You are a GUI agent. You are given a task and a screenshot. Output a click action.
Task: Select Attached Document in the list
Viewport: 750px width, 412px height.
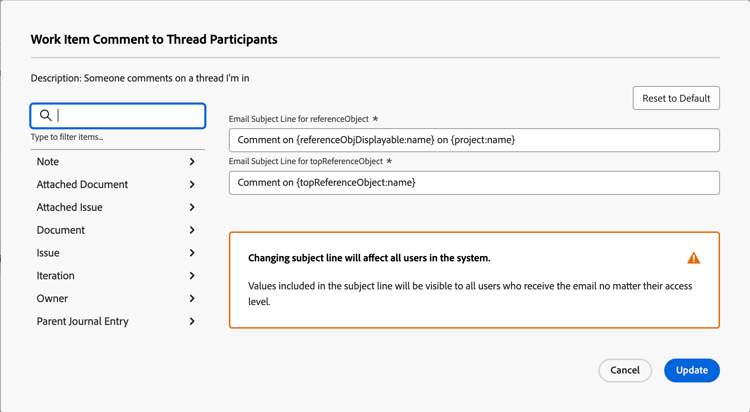[82, 185]
